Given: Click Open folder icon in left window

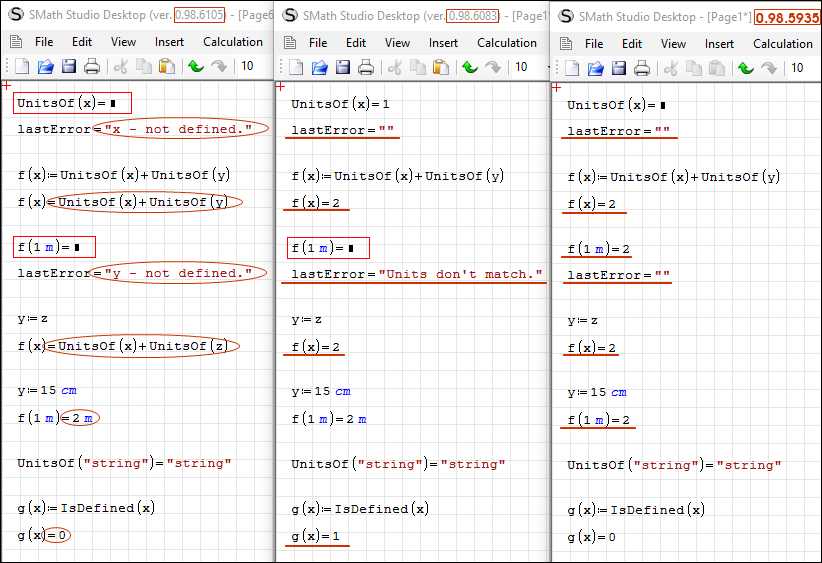Looking at the screenshot, I should (45, 66).
